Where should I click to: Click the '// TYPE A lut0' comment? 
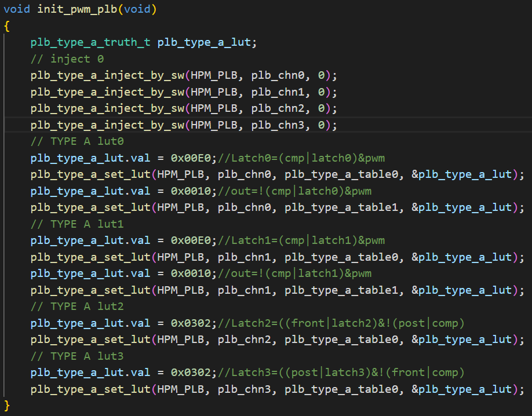point(77,141)
